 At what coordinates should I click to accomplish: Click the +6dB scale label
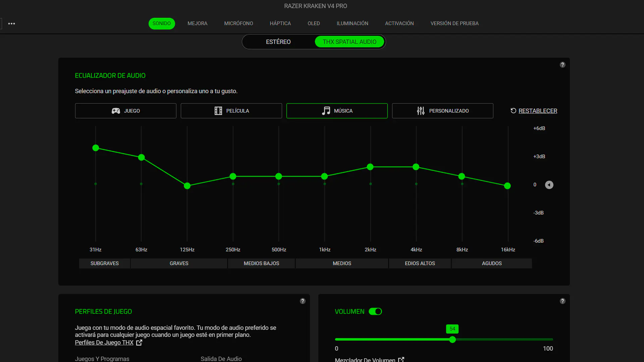539,128
